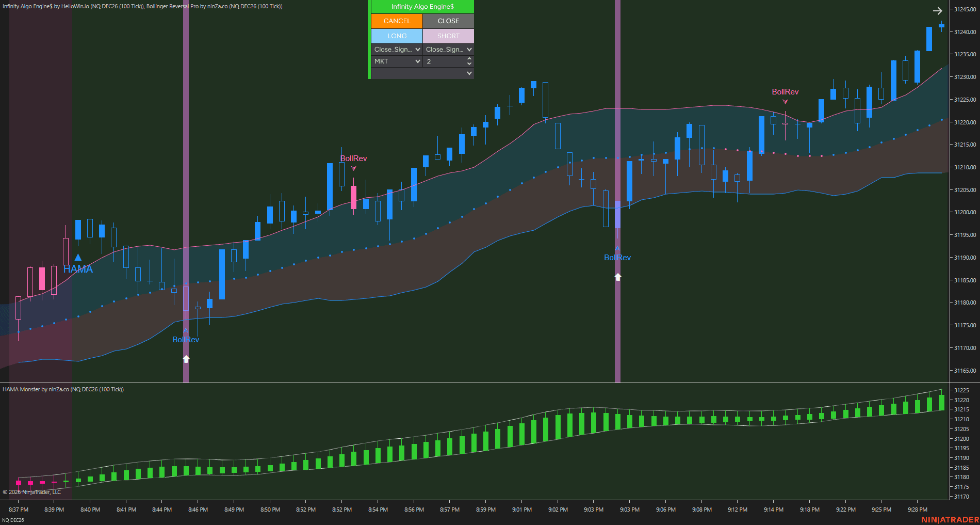Click the HAMA Monster by ninZa.co panel label

click(63, 389)
